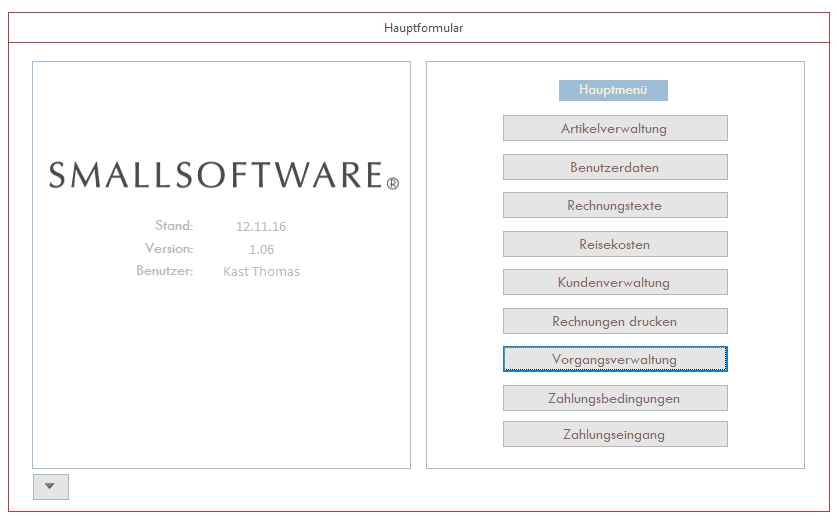837x521 pixels.
Task: Click the SMALLSOFTWARE logo
Action: coord(216,175)
